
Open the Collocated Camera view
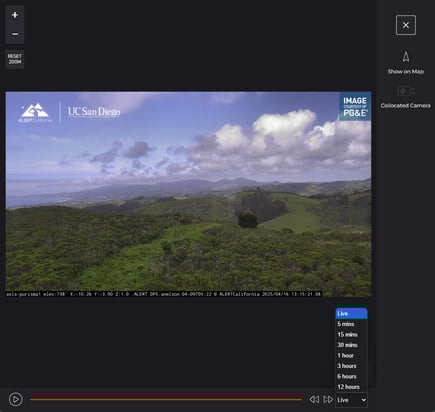pyautogui.click(x=406, y=91)
